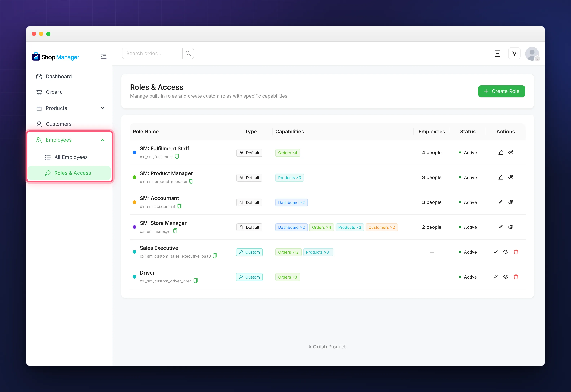Select Roles & Access submenu item
The image size is (571, 392).
(69, 173)
